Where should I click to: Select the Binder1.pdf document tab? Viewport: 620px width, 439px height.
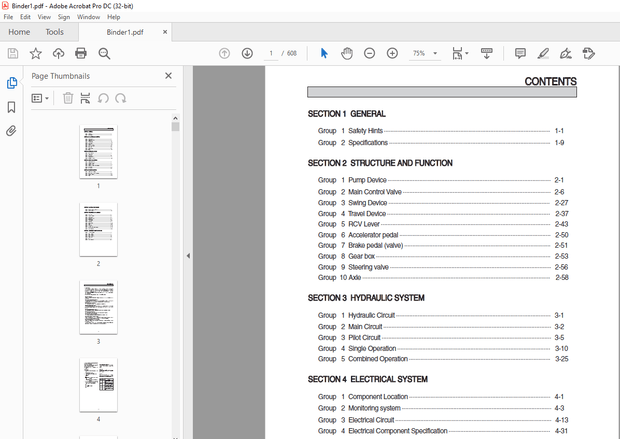[125, 32]
